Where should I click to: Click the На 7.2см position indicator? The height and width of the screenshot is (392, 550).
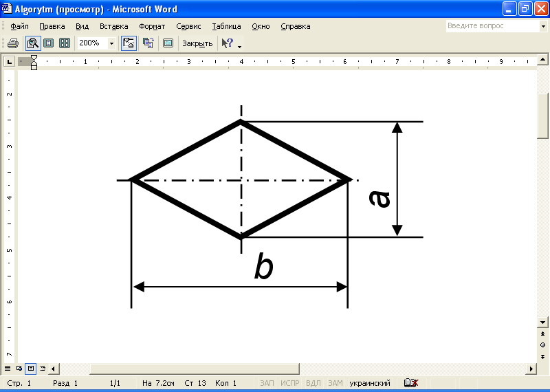[x=158, y=383]
